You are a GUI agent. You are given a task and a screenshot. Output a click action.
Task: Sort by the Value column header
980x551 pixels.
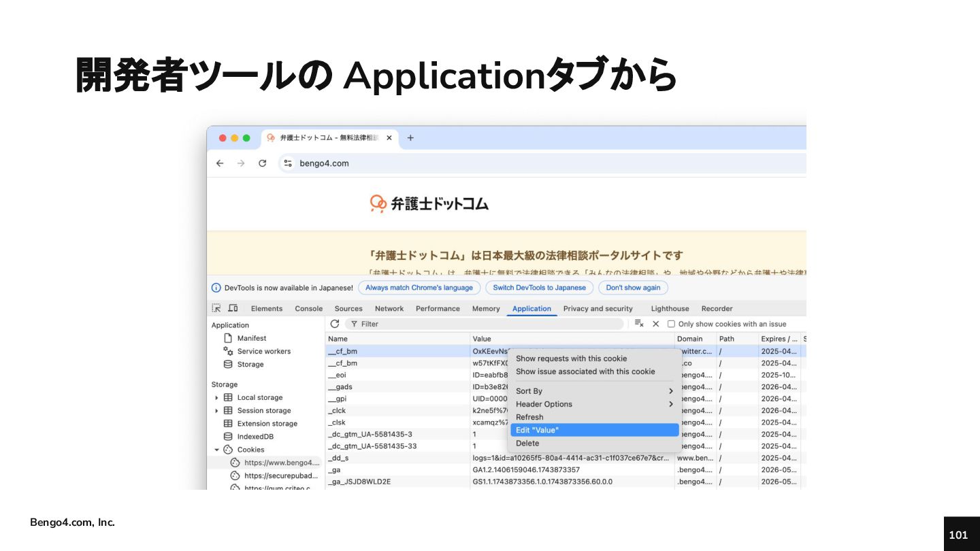click(x=572, y=339)
